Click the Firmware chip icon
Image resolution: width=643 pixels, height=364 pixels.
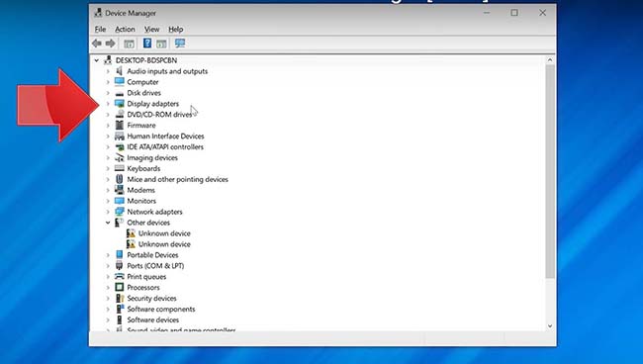(x=120, y=125)
